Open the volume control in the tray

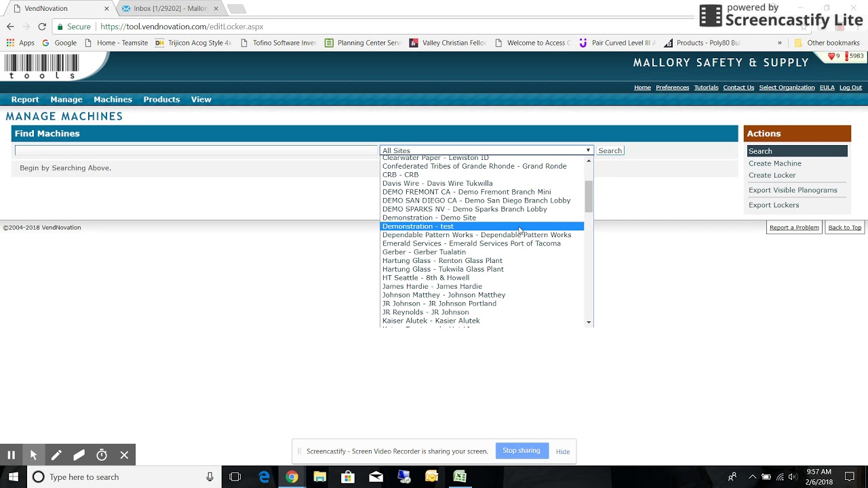[x=793, y=477]
